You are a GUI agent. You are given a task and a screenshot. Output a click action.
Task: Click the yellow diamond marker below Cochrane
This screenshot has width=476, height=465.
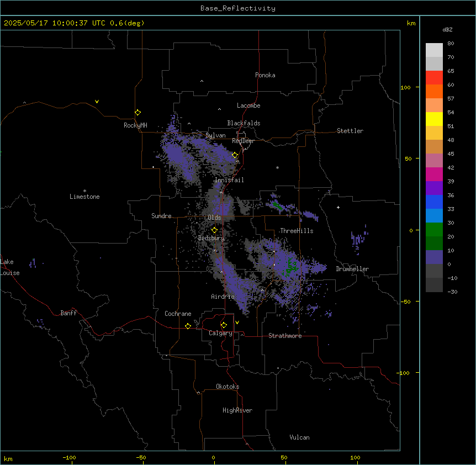click(188, 326)
